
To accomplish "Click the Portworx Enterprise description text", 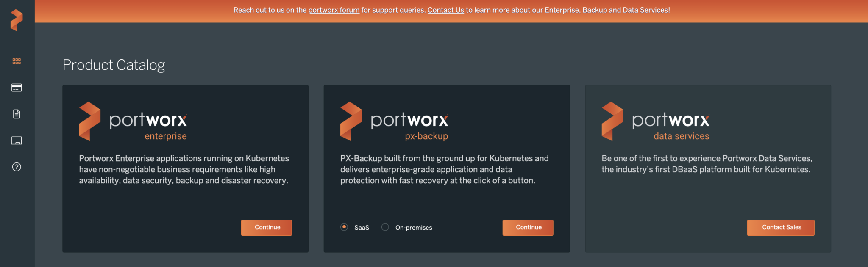I will coord(184,169).
